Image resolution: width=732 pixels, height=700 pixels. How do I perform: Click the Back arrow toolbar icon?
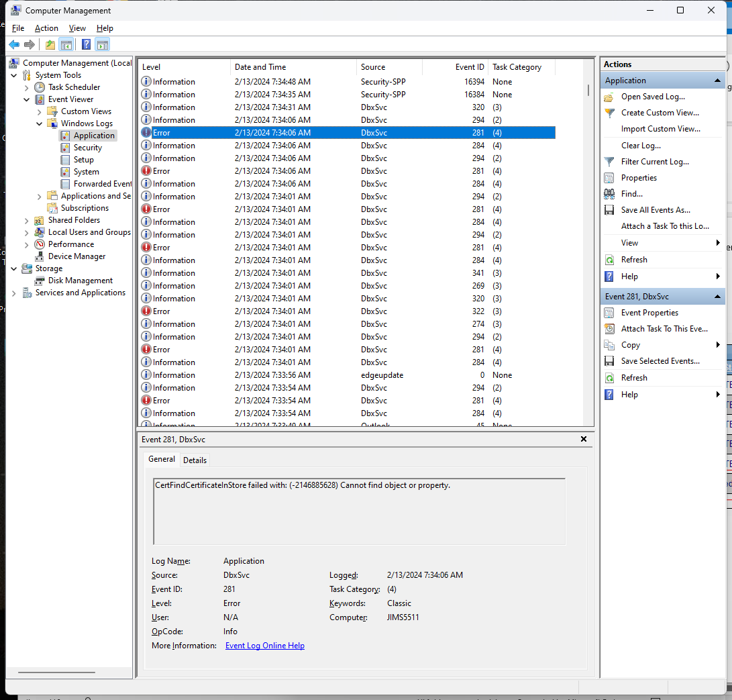click(14, 45)
